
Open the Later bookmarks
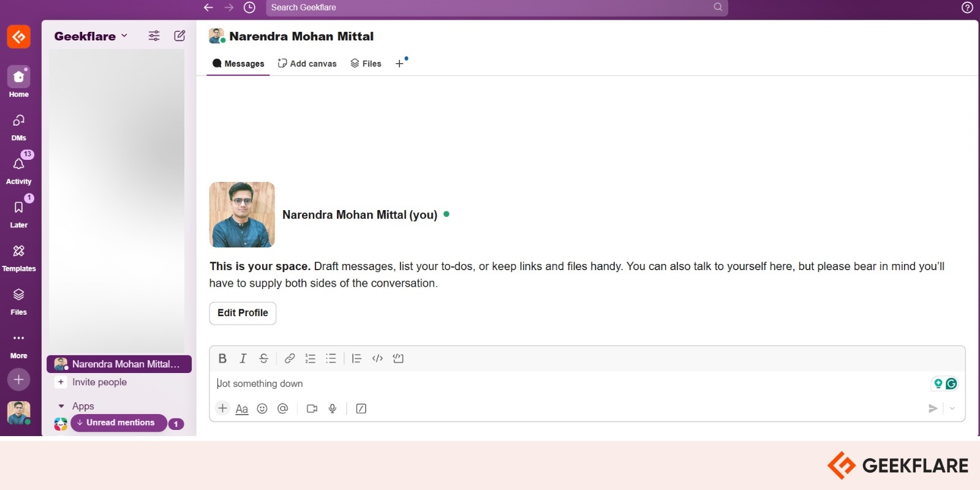pos(19,213)
